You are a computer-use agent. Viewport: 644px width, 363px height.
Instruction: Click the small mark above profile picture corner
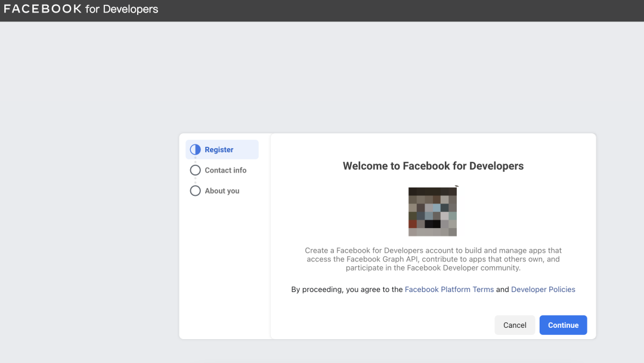coord(456,186)
